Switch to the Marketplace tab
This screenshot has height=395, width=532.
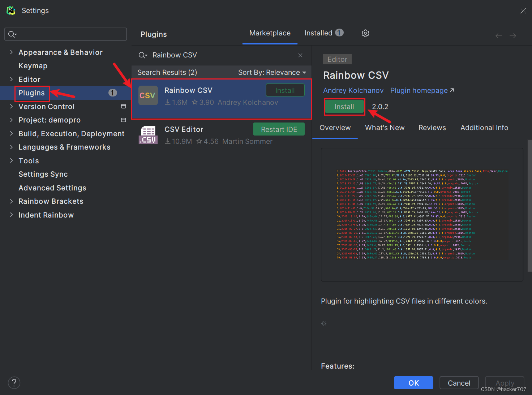point(270,33)
